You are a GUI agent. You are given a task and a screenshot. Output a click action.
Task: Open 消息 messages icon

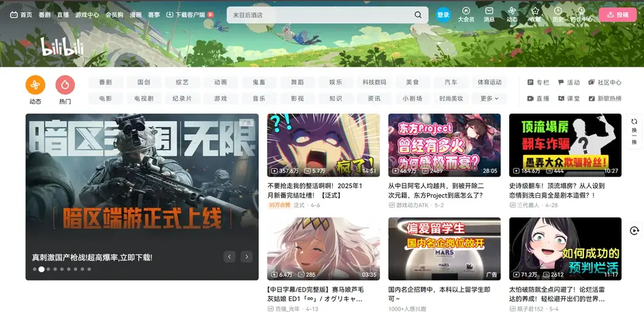click(489, 14)
